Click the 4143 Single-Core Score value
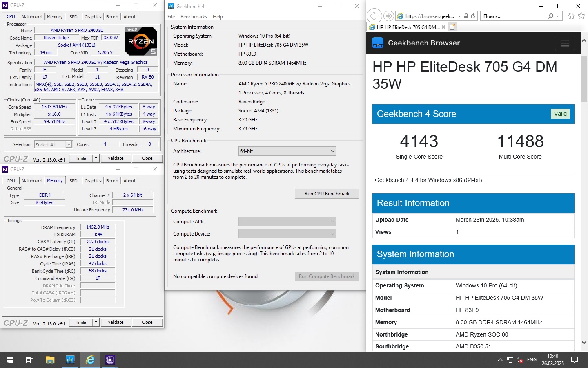The width and height of the screenshot is (588, 368). [x=419, y=141]
